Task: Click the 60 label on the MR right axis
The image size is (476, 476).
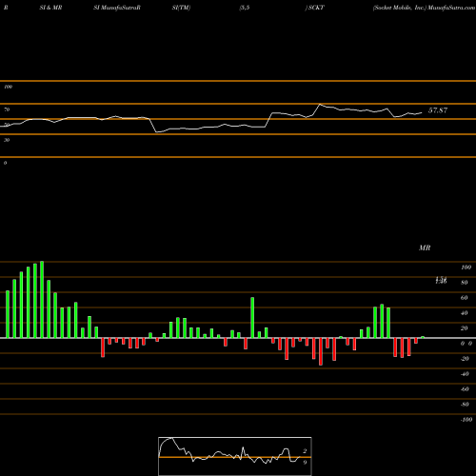Action: 465,298
